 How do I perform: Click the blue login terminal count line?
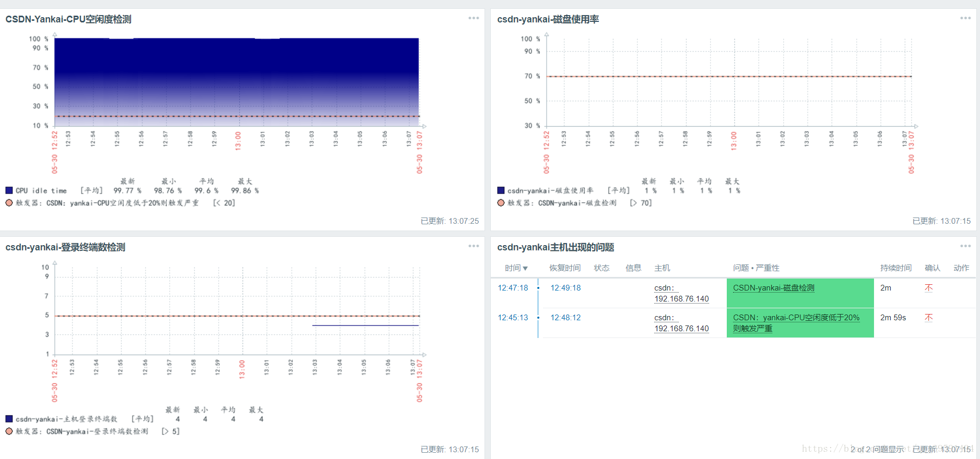pyautogui.click(x=365, y=325)
